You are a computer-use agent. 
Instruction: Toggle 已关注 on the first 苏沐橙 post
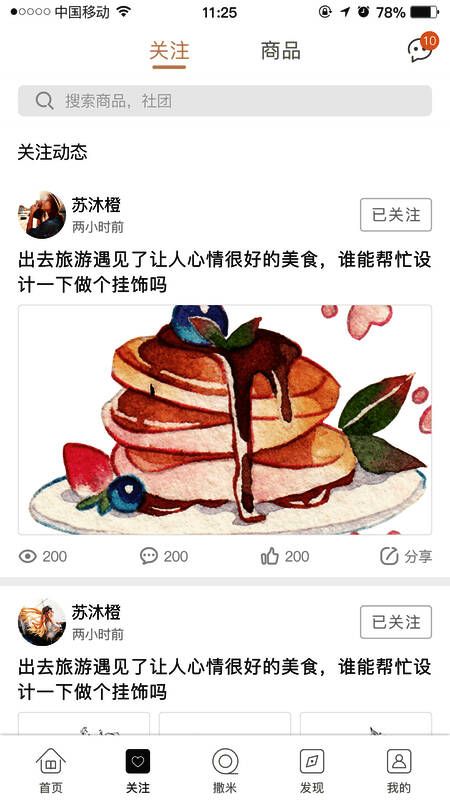[396, 215]
